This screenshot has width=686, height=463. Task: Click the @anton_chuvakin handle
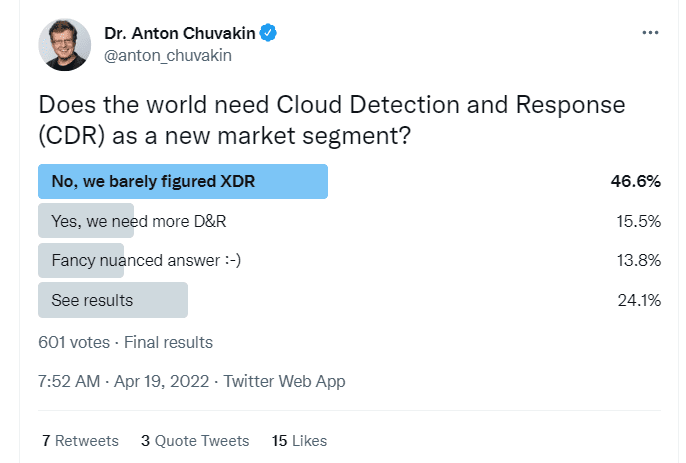click(x=168, y=56)
